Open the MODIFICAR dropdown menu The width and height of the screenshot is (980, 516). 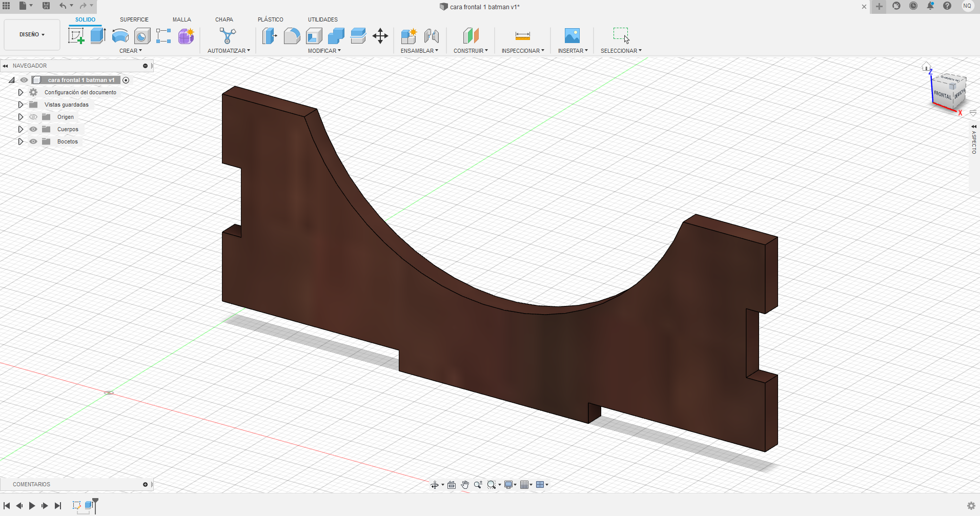[x=324, y=51]
